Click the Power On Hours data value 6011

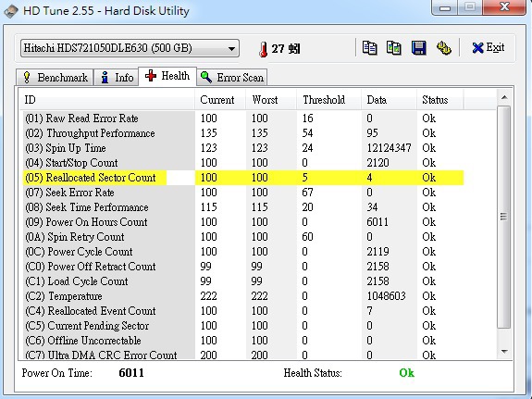coord(377,222)
